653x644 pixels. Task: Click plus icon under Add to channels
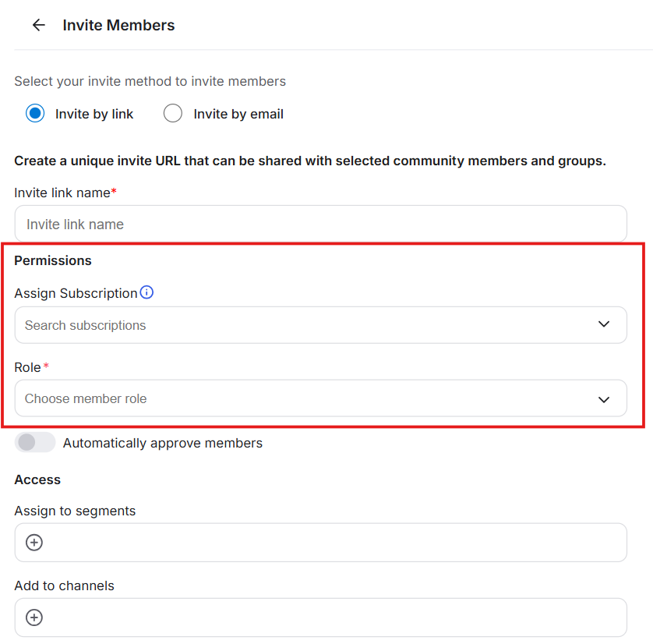tap(34, 617)
